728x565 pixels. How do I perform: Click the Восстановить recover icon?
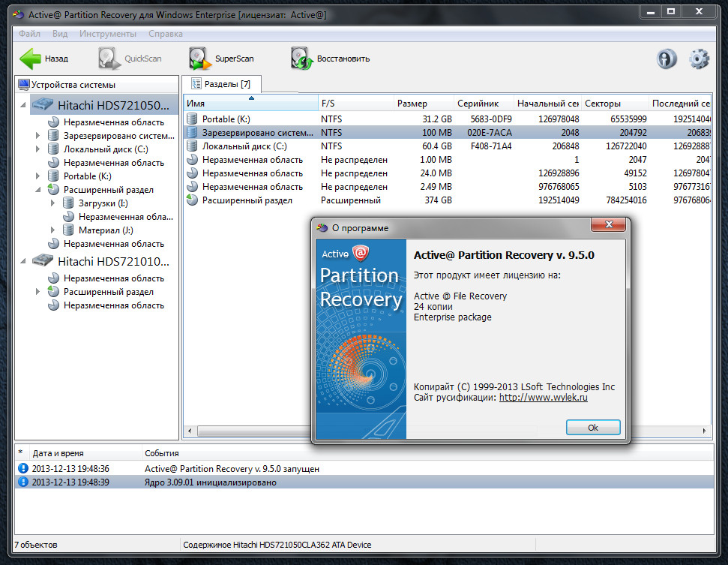pos(302,59)
